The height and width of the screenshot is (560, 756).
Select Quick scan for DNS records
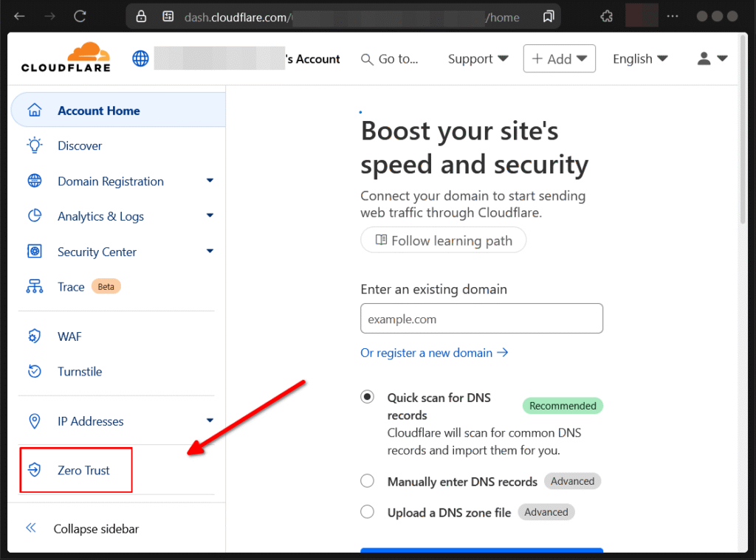[x=367, y=396]
